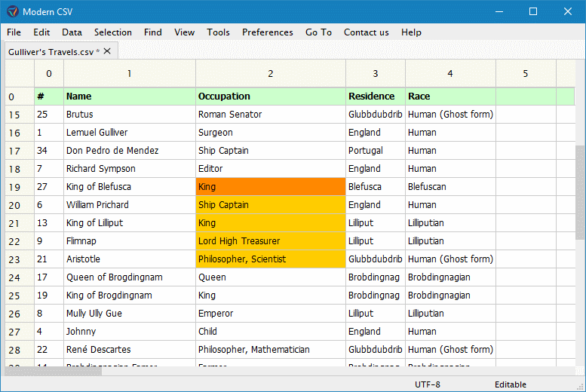Click the Richard Sympson cell

click(x=130, y=169)
